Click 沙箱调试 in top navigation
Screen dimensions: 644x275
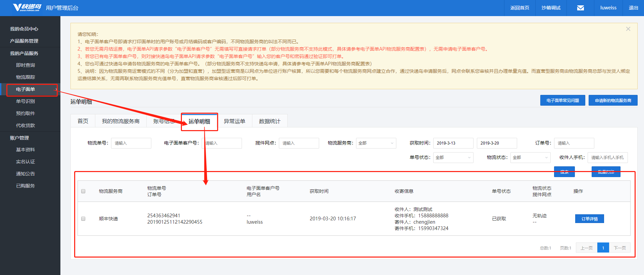click(x=551, y=8)
